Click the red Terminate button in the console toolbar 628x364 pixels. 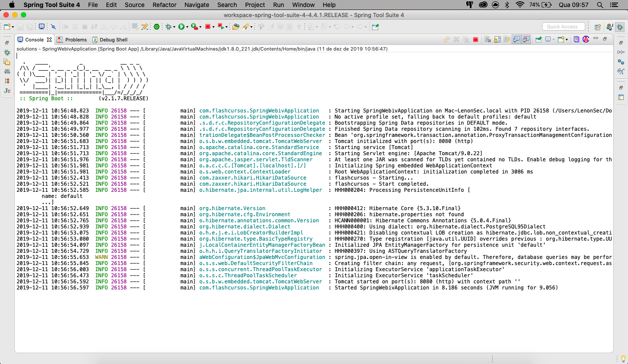click(476, 39)
